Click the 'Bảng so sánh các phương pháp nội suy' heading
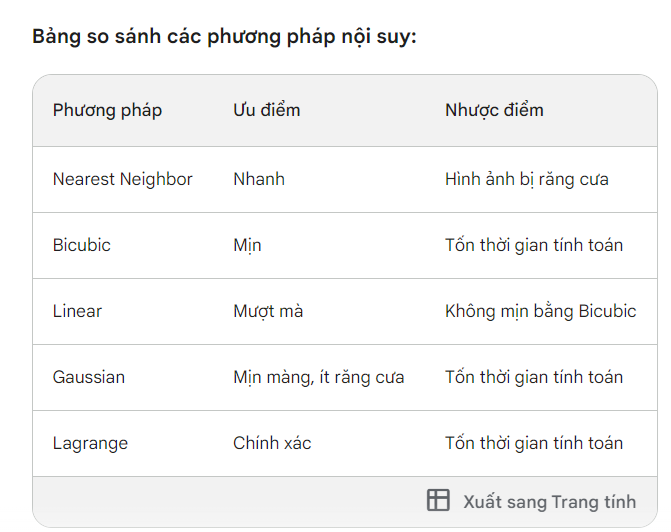Viewport: 671px width, 532px height. pos(224,38)
